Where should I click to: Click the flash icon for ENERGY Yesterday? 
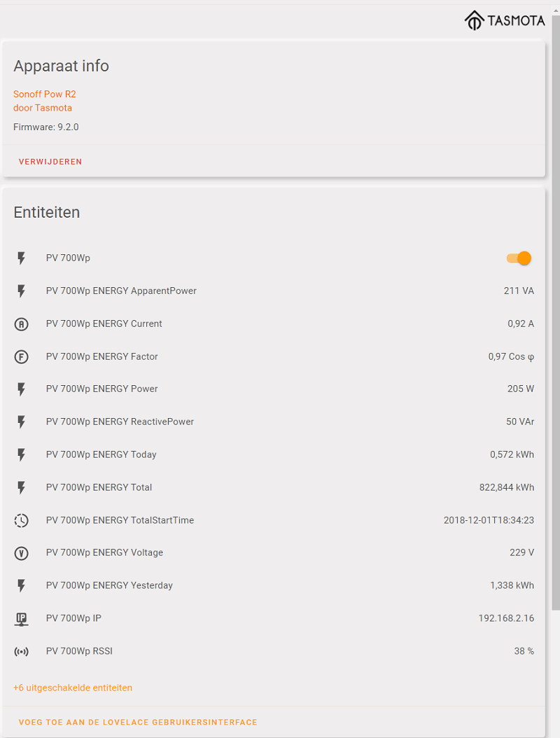coord(21,585)
